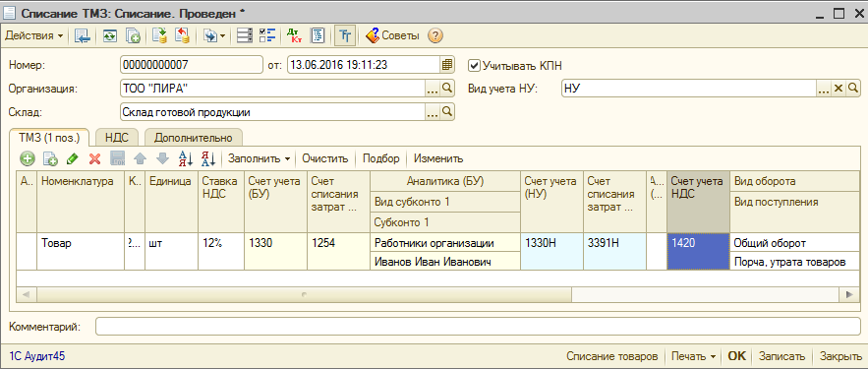Delete row with red X icon

coord(94,159)
